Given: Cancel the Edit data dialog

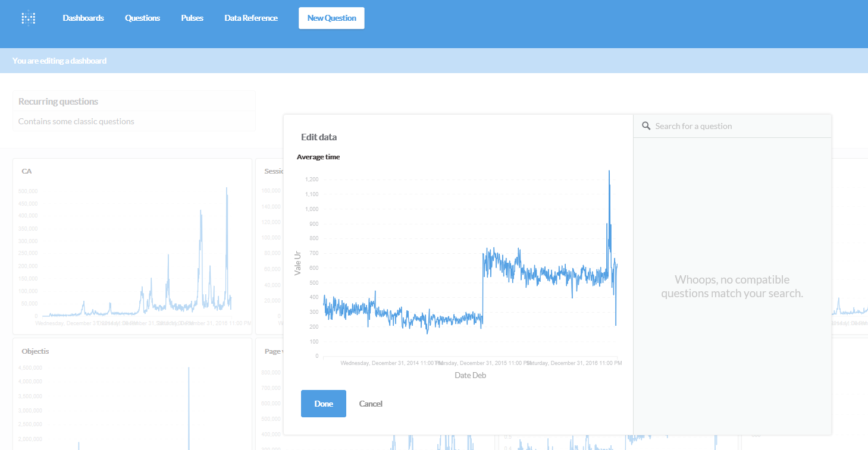Looking at the screenshot, I should (370, 403).
